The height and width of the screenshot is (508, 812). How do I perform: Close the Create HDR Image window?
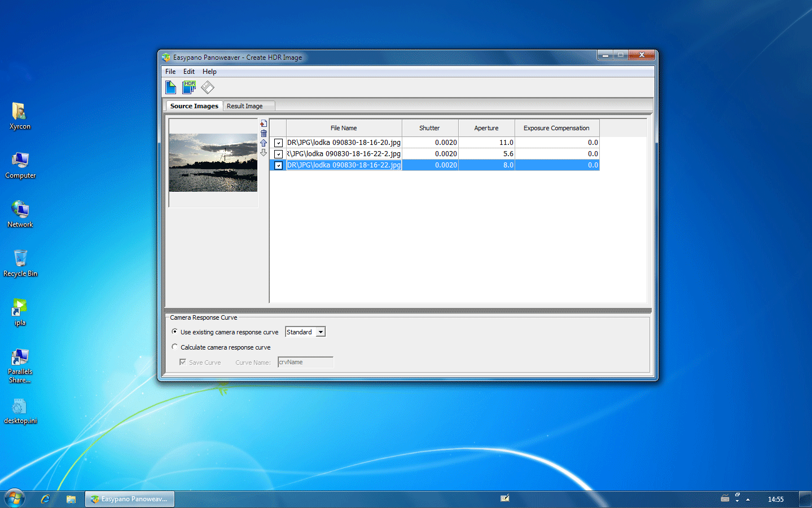click(642, 55)
